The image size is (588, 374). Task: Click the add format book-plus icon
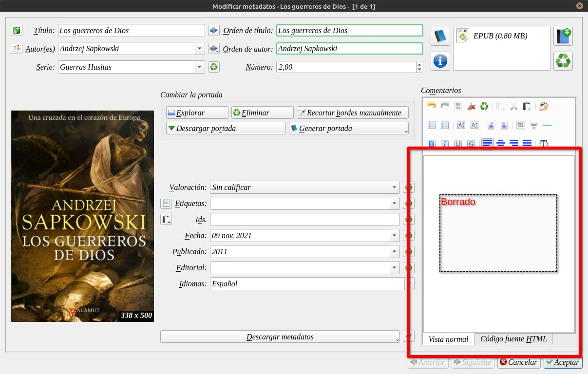point(563,37)
